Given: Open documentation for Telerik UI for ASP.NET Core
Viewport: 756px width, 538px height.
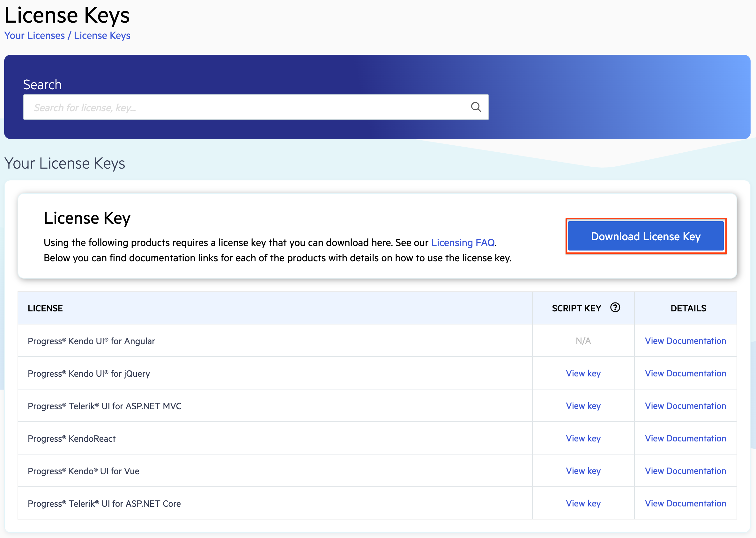Looking at the screenshot, I should coord(685,503).
